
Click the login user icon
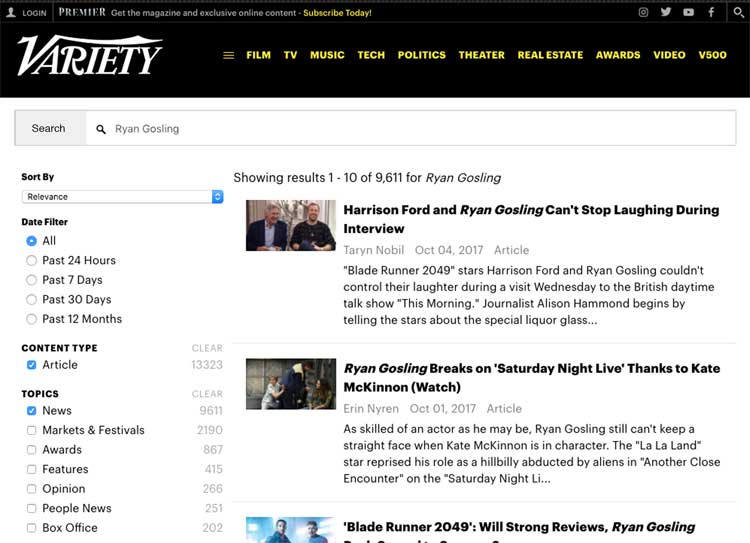pyautogui.click(x=11, y=12)
